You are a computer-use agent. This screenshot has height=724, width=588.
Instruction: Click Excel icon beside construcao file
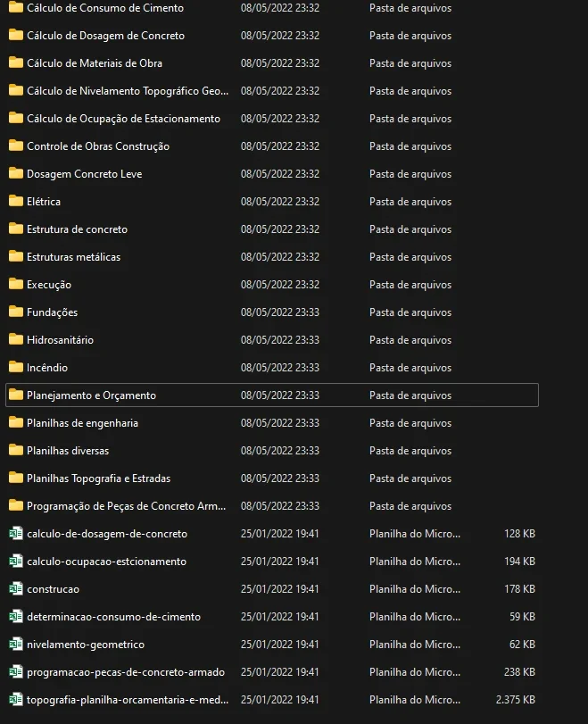(x=16, y=588)
